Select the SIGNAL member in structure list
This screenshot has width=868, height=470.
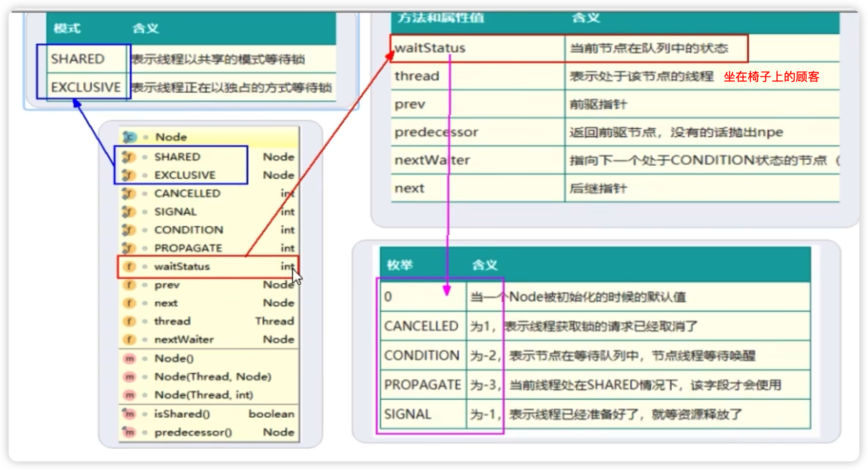pos(209,211)
